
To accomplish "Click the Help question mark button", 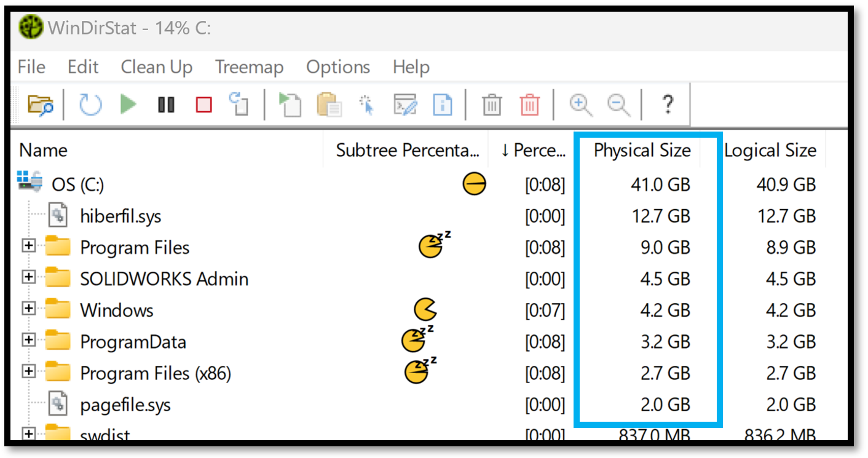I will 667,105.
